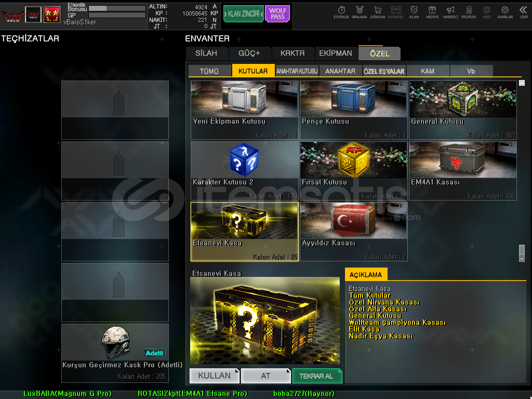The height and width of the screenshot is (399, 532).
Task: Select the General Kutusu item
Action: pos(463,110)
